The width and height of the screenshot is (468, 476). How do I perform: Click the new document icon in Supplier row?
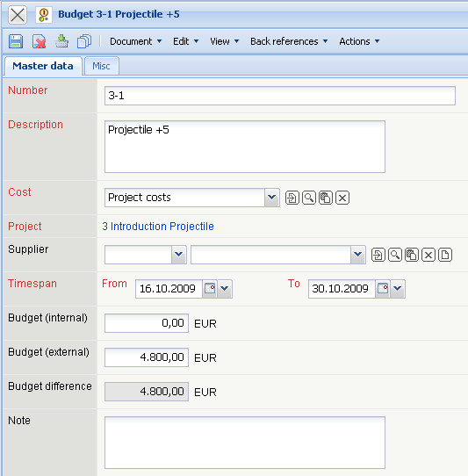[445, 255]
